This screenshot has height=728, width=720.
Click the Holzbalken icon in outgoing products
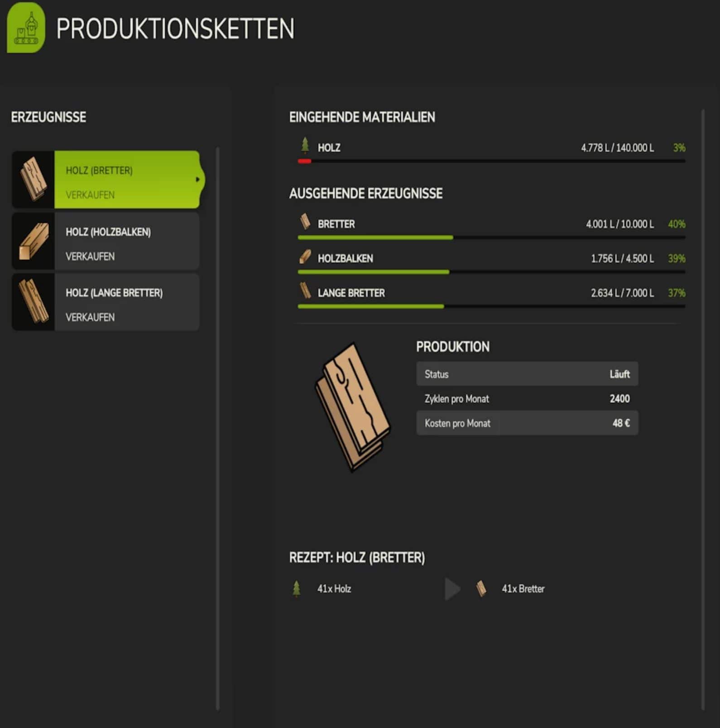point(305,257)
